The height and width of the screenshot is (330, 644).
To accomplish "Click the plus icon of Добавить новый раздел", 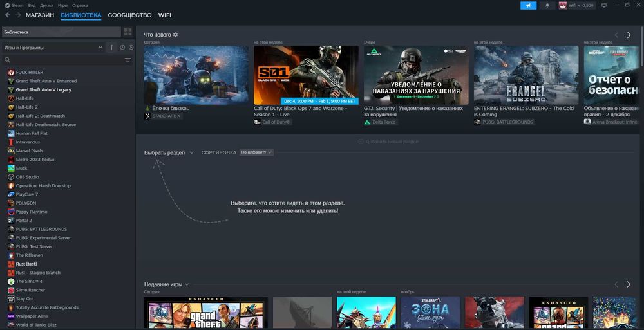I will tap(361, 142).
